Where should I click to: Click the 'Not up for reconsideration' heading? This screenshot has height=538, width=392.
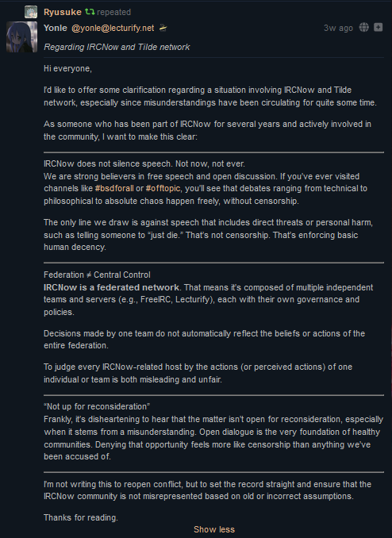(x=97, y=406)
